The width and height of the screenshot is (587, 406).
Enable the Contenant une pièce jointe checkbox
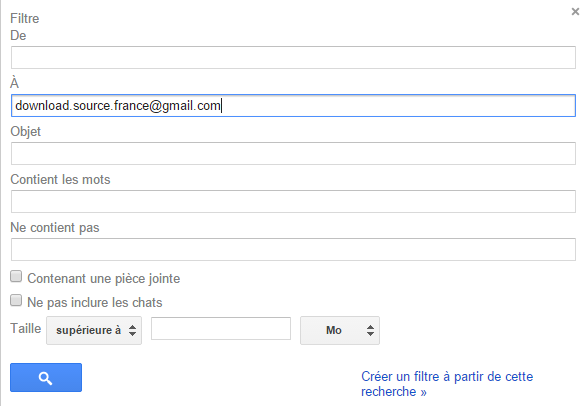[x=16, y=277]
